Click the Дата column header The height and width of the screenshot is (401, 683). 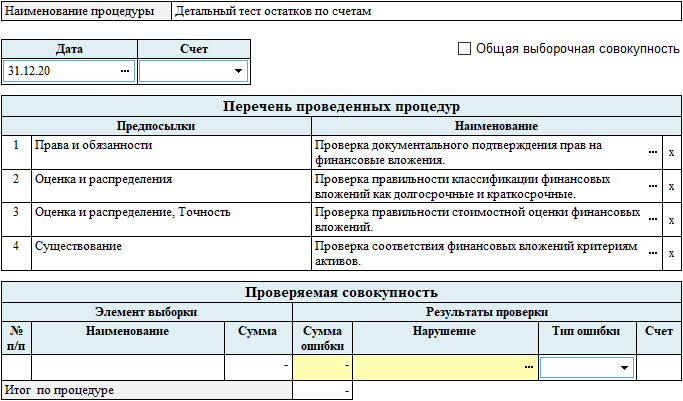point(70,49)
